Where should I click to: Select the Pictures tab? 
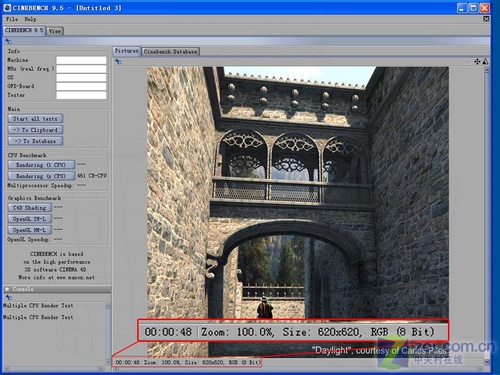click(x=126, y=51)
